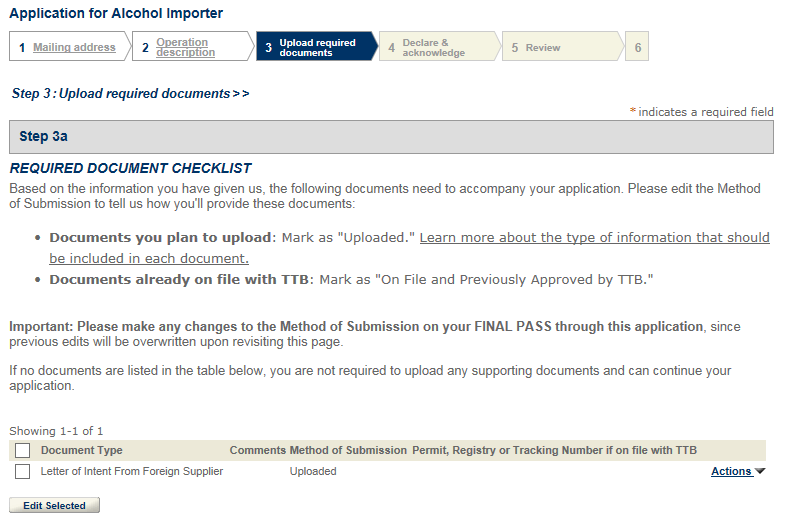Open the Review step
The height and width of the screenshot is (519, 788).
click(x=543, y=47)
